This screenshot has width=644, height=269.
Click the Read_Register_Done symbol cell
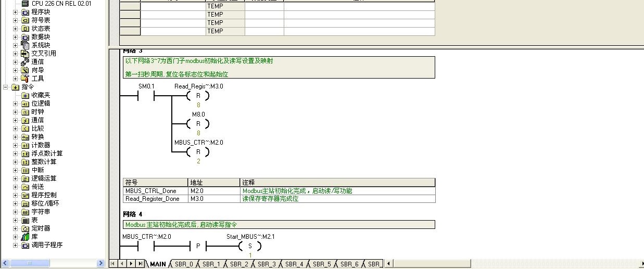156,199
